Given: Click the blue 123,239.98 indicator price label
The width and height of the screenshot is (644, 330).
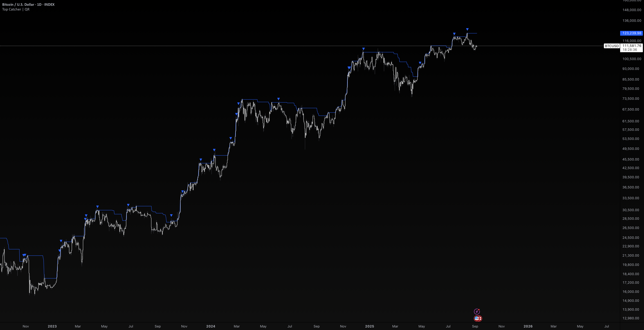Looking at the screenshot, I should pyautogui.click(x=632, y=33).
